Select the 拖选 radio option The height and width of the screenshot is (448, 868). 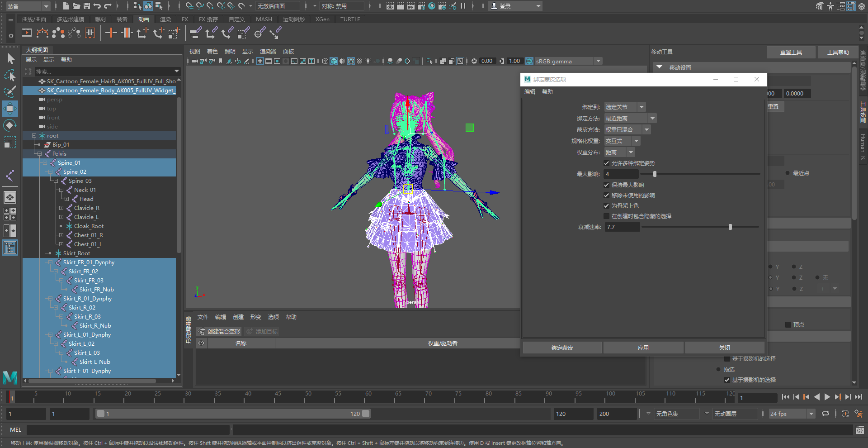[x=718, y=370]
